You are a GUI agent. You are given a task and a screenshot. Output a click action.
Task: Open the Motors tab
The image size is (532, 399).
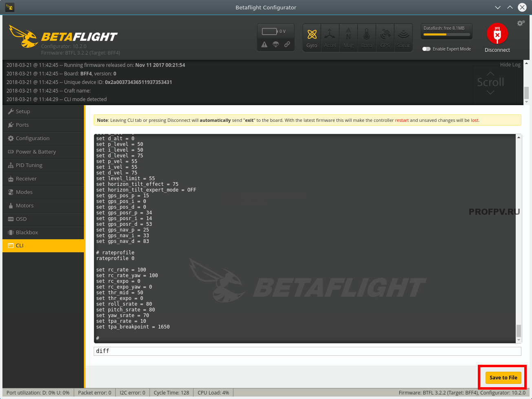click(x=24, y=206)
